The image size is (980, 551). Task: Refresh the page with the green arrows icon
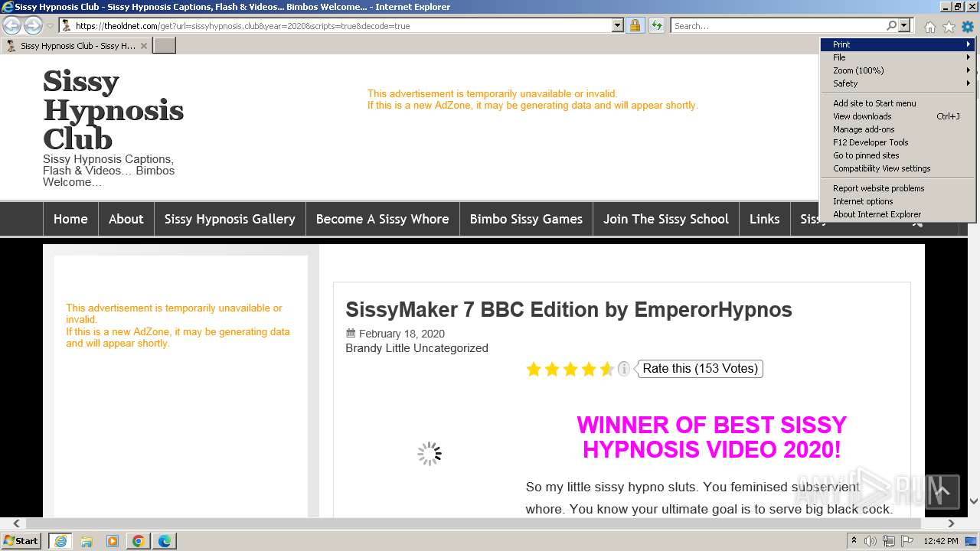click(656, 25)
